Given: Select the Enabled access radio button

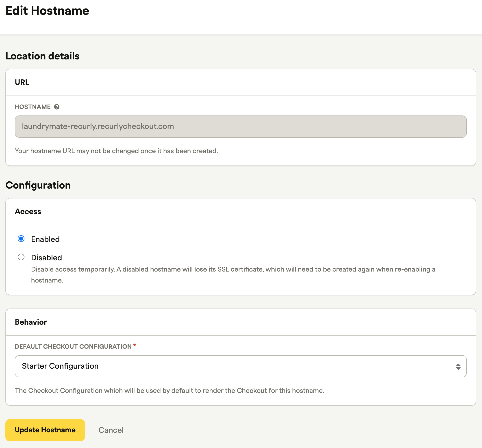Looking at the screenshot, I should [x=21, y=239].
